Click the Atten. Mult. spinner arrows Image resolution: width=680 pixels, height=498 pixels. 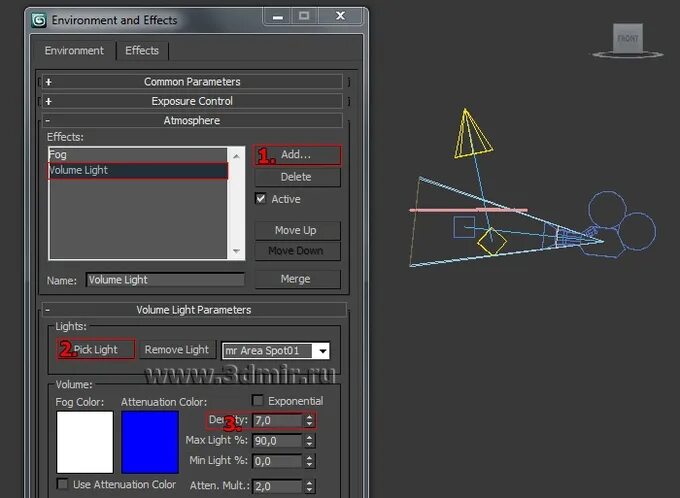pos(309,486)
